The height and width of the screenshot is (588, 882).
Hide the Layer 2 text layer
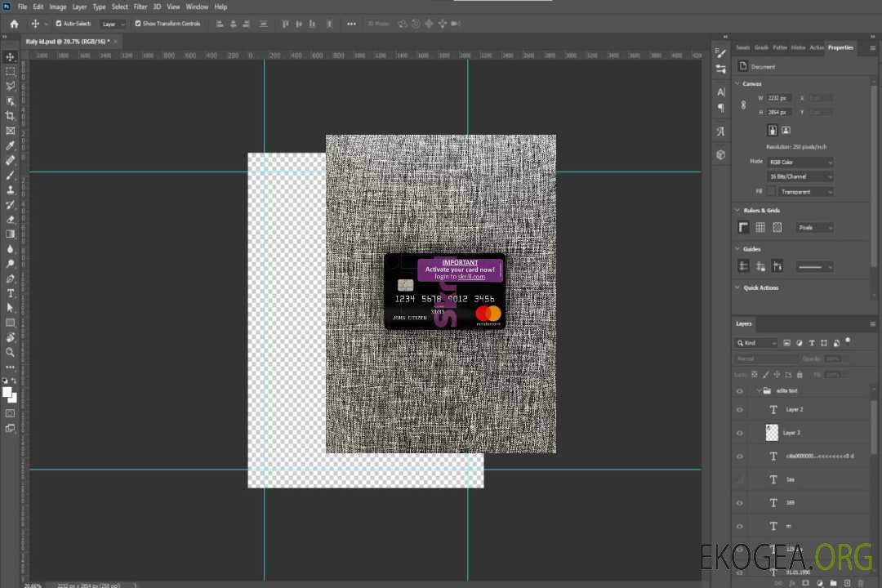coord(740,410)
